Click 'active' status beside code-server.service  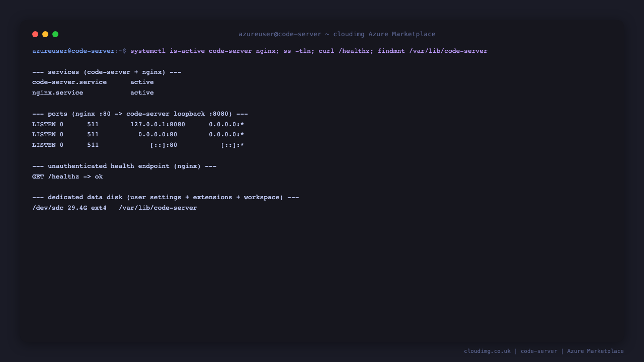tap(142, 82)
